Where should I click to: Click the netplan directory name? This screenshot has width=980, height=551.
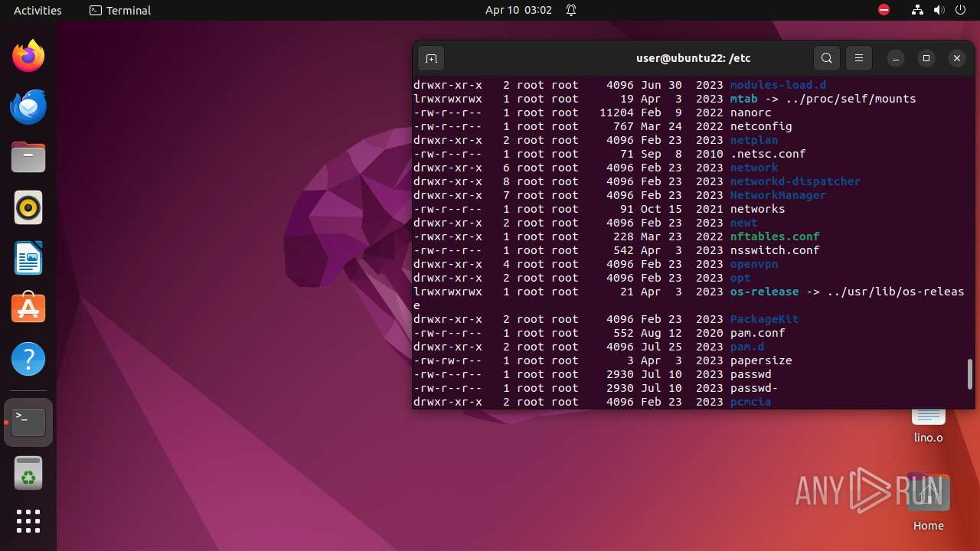click(754, 140)
